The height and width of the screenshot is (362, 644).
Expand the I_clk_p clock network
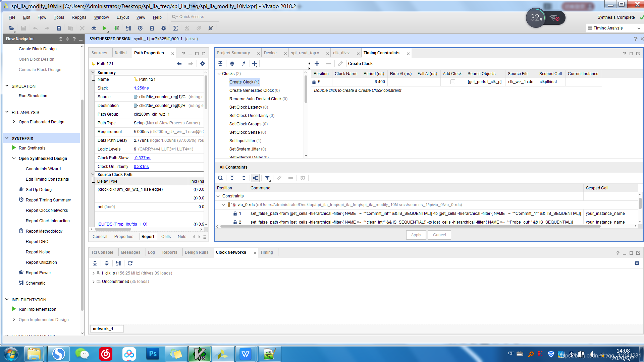click(x=94, y=274)
